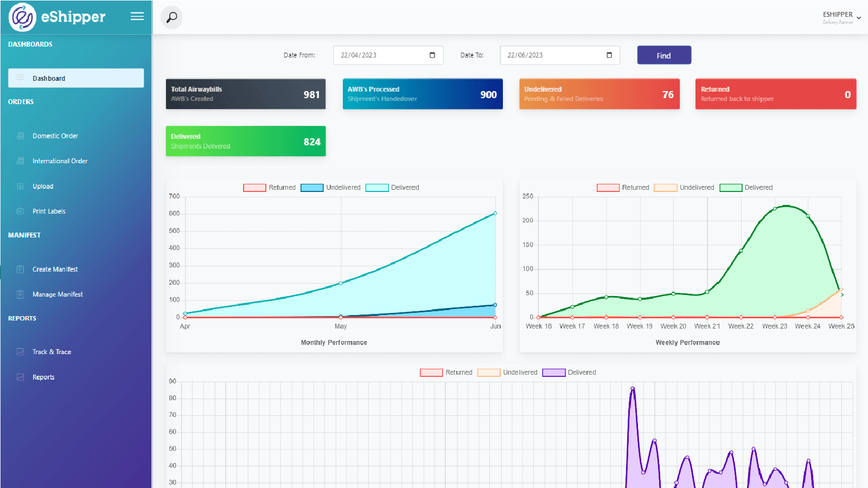
Task: Open the Date From calendar picker
Action: click(x=432, y=55)
